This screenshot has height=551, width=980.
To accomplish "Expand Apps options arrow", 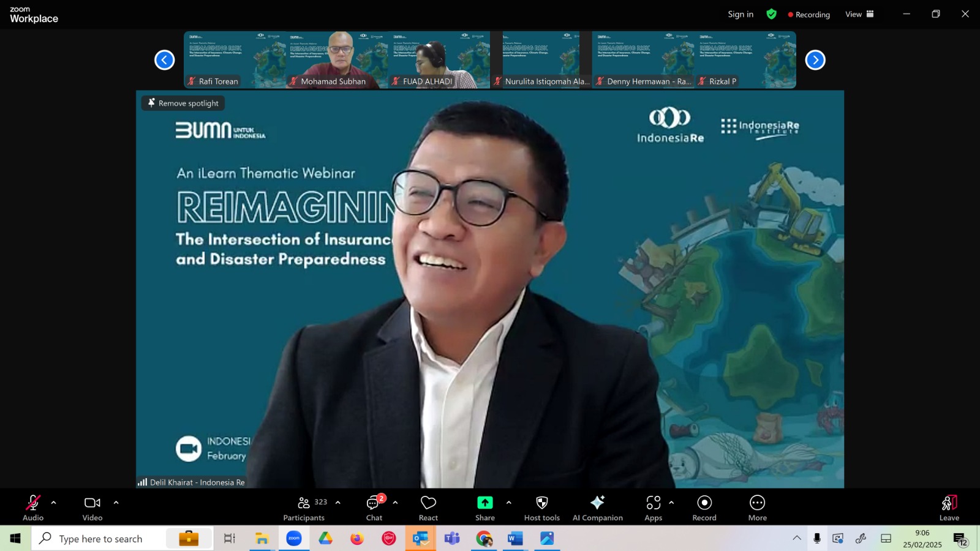I will (671, 503).
